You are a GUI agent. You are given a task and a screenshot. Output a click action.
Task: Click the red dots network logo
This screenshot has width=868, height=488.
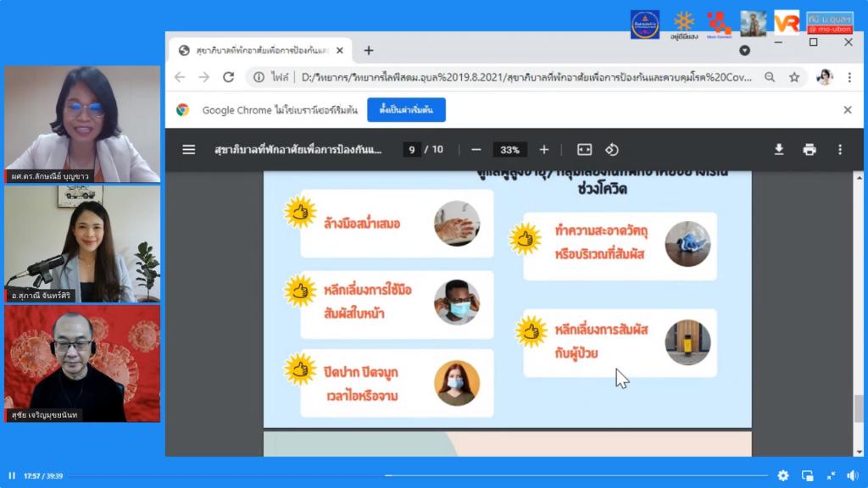click(x=719, y=25)
